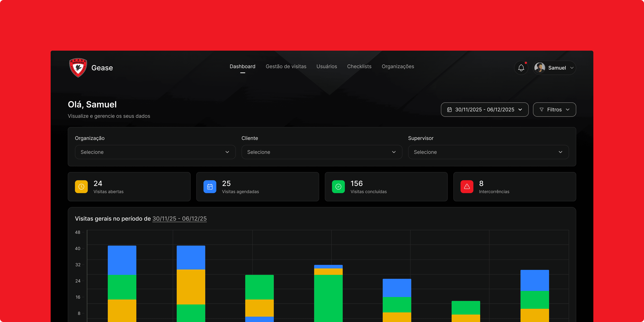644x322 pixels.
Task: Click the Visualize e gerencie os seus dados text
Action: click(109, 116)
